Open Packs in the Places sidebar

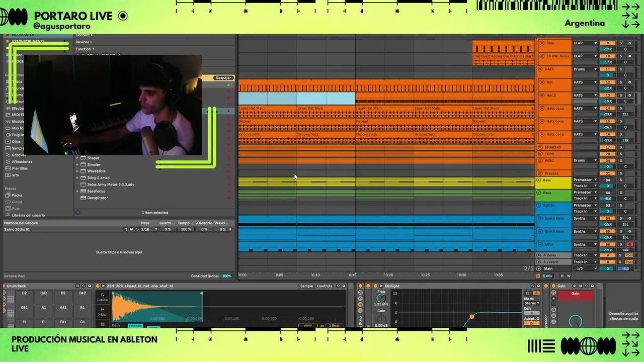(x=17, y=195)
